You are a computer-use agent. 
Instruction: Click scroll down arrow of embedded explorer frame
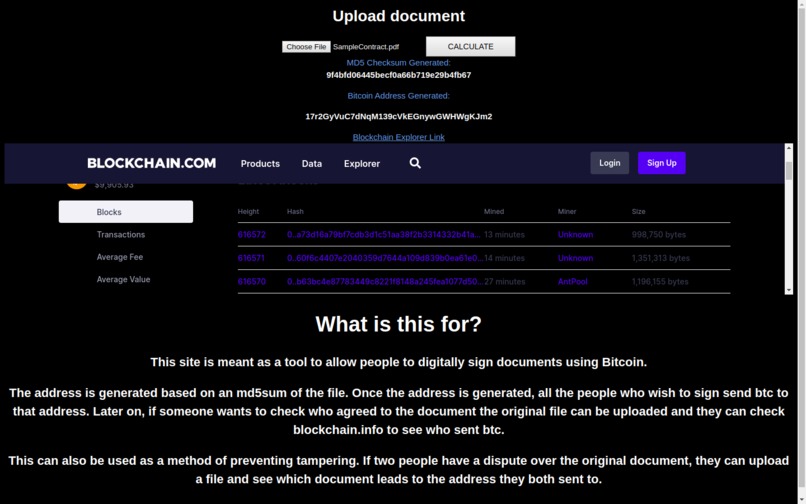click(789, 290)
